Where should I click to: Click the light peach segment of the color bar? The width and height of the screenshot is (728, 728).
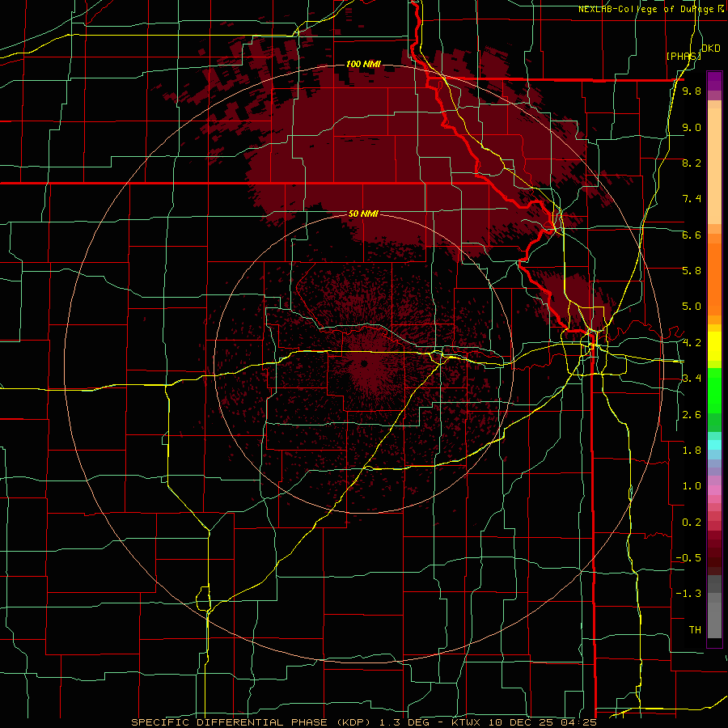[714, 167]
